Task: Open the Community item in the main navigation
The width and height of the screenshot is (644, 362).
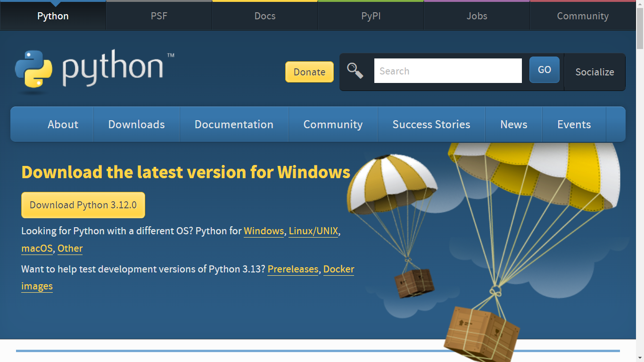Action: click(x=333, y=124)
